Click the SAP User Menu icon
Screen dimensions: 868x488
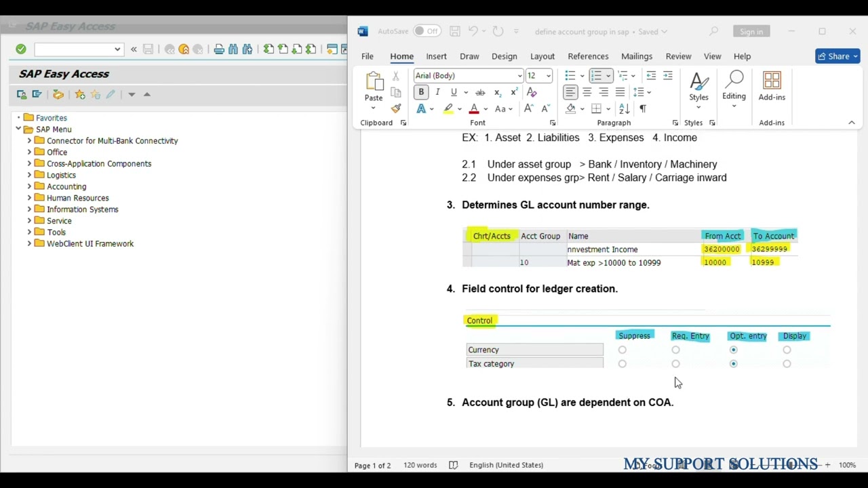[x=22, y=94]
